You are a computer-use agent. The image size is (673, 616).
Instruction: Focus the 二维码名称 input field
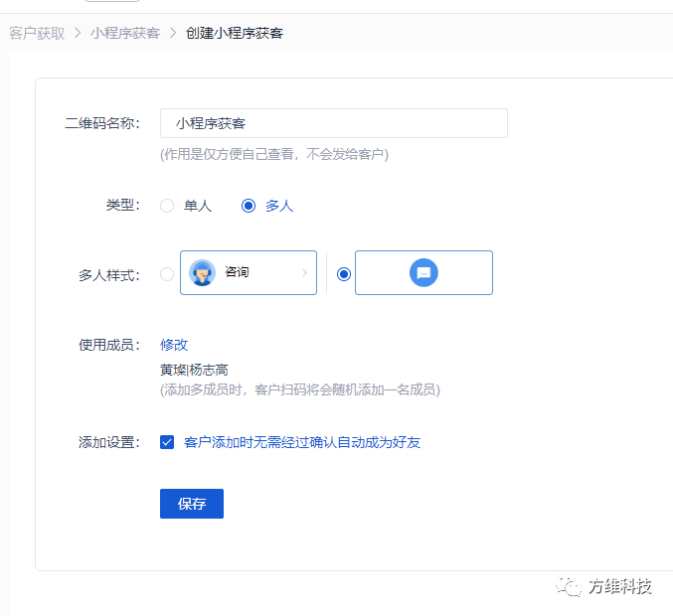coord(333,123)
